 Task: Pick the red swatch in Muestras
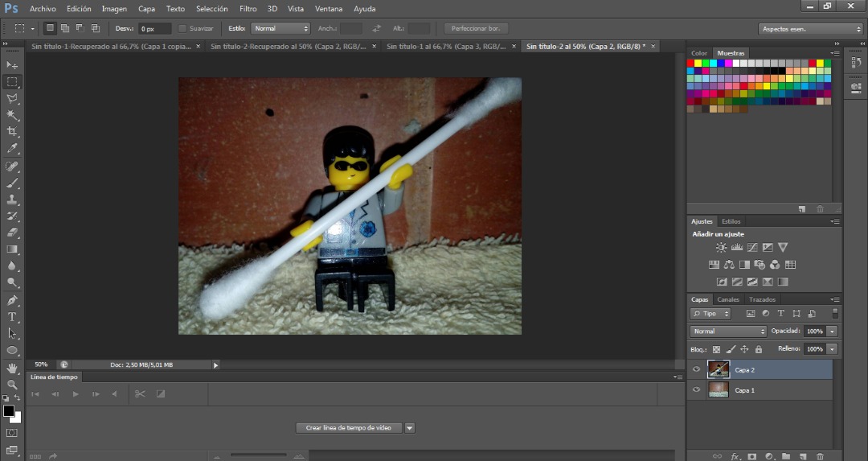pyautogui.click(x=691, y=64)
